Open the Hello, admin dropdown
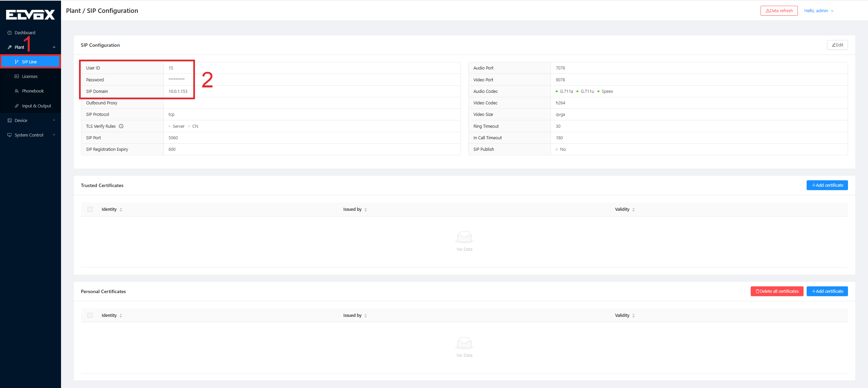Screen dimensions: 868x388 (818, 11)
